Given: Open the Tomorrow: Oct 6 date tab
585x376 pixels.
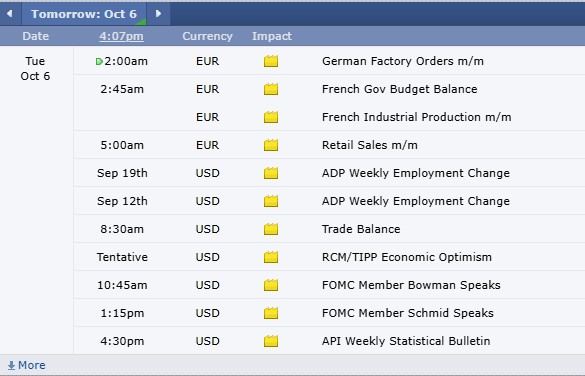Looking at the screenshot, I should [x=84, y=14].
